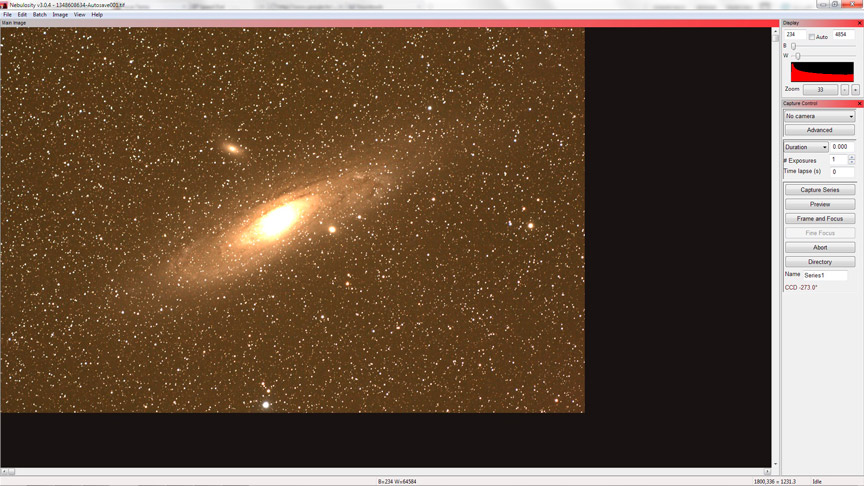This screenshot has width=864, height=486.
Task: Open the Advanced camera settings
Action: [x=819, y=130]
